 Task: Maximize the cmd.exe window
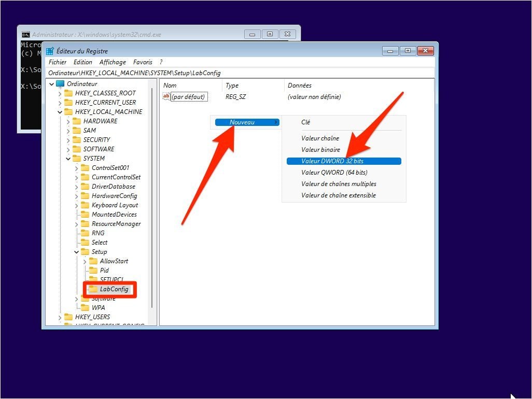click(x=270, y=34)
